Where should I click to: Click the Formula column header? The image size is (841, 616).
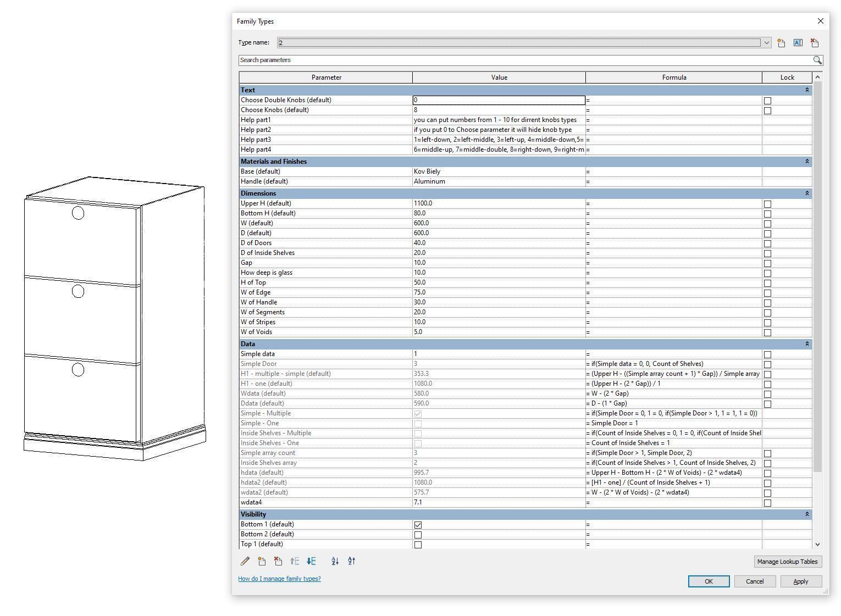coord(674,77)
